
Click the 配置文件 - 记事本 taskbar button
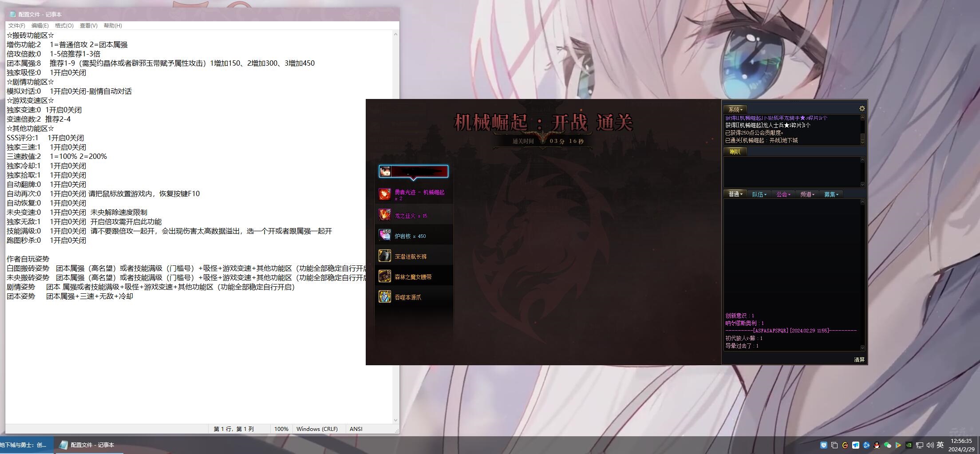pyautogui.click(x=89, y=445)
